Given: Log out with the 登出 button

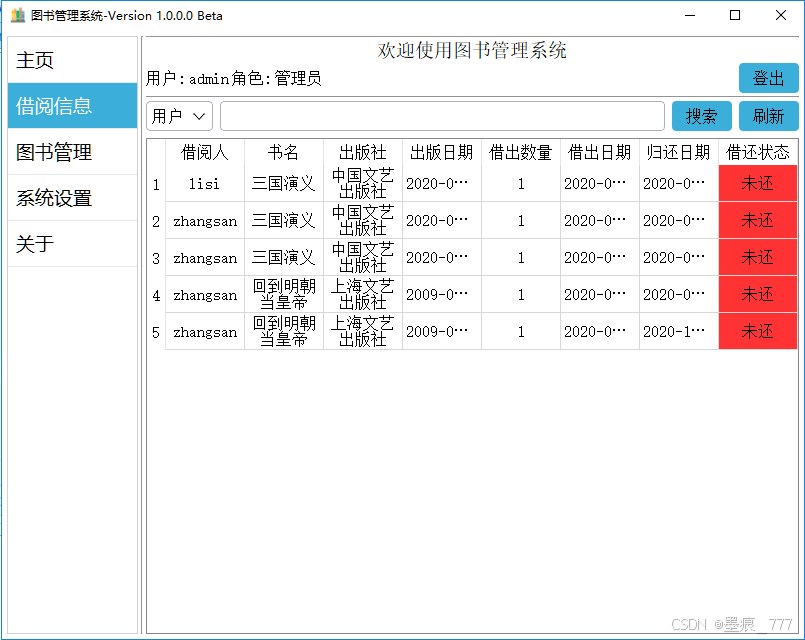Looking at the screenshot, I should pyautogui.click(x=769, y=78).
